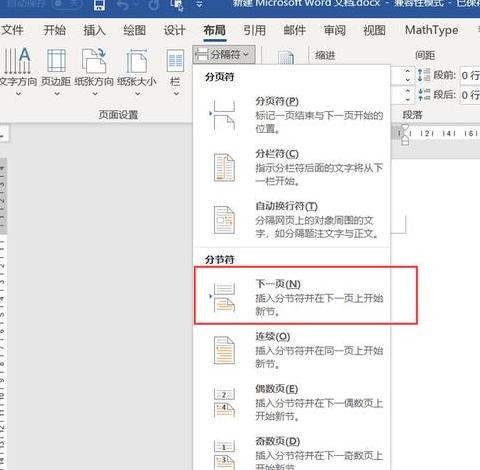
Task: Click the 页面设置 group label
Action: (x=118, y=115)
